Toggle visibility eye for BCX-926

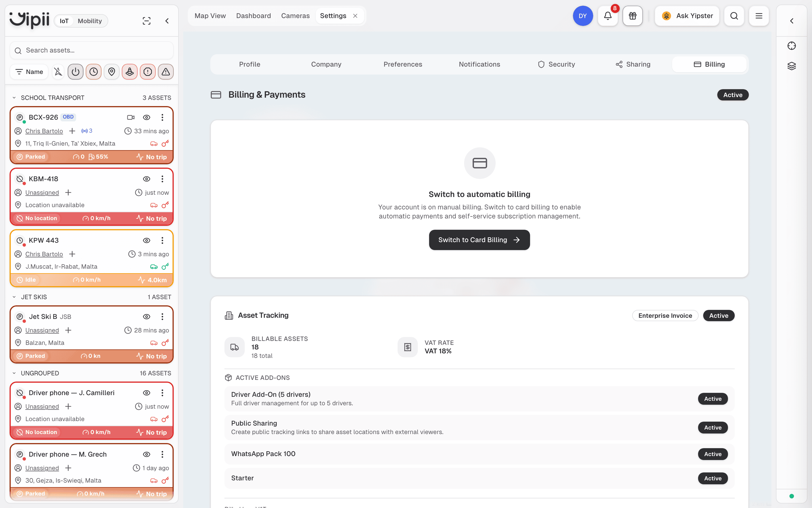[x=147, y=117]
